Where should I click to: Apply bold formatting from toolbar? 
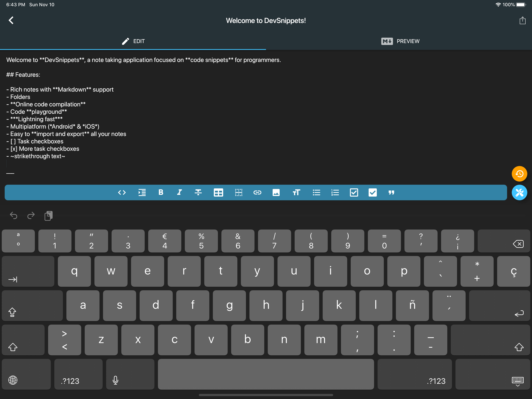coord(161,192)
